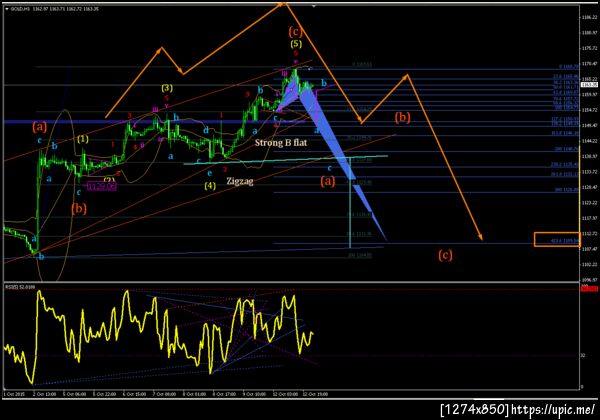The height and width of the screenshot is (420, 600).
Task: Click the 1186.22 price axis label
Action: pyautogui.click(x=589, y=17)
